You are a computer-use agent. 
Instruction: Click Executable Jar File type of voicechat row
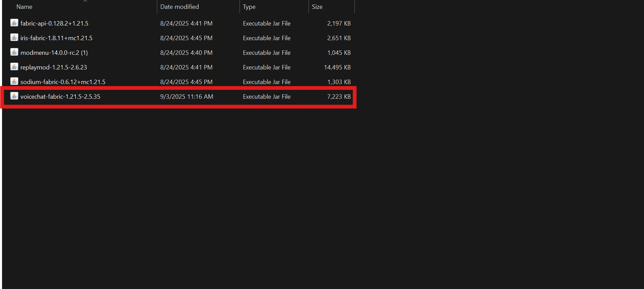(x=267, y=97)
